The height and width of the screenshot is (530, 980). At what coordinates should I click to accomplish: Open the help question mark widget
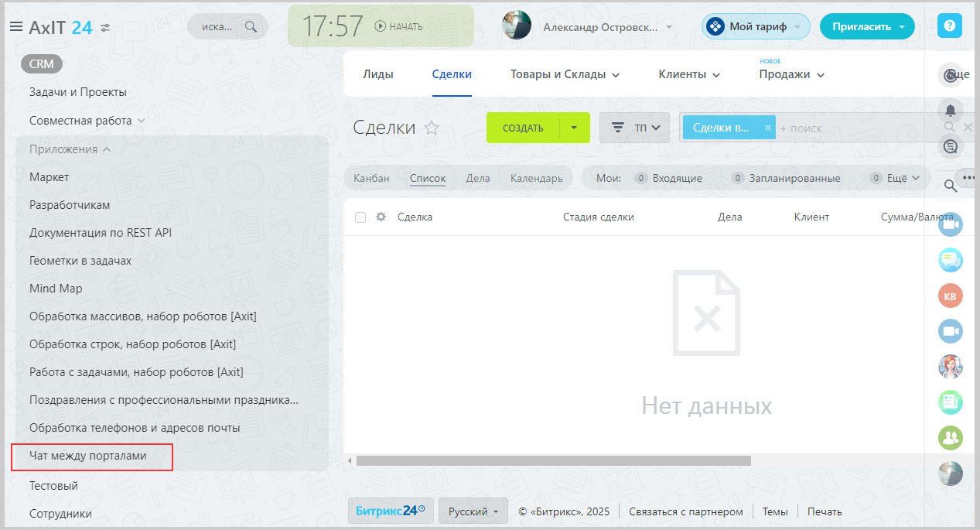click(x=949, y=26)
